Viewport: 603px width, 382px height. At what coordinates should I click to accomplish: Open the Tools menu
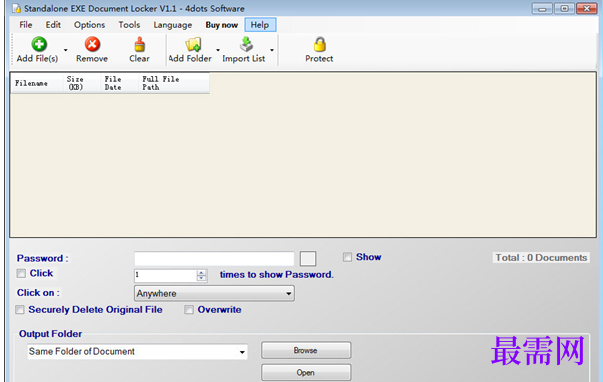pos(129,25)
